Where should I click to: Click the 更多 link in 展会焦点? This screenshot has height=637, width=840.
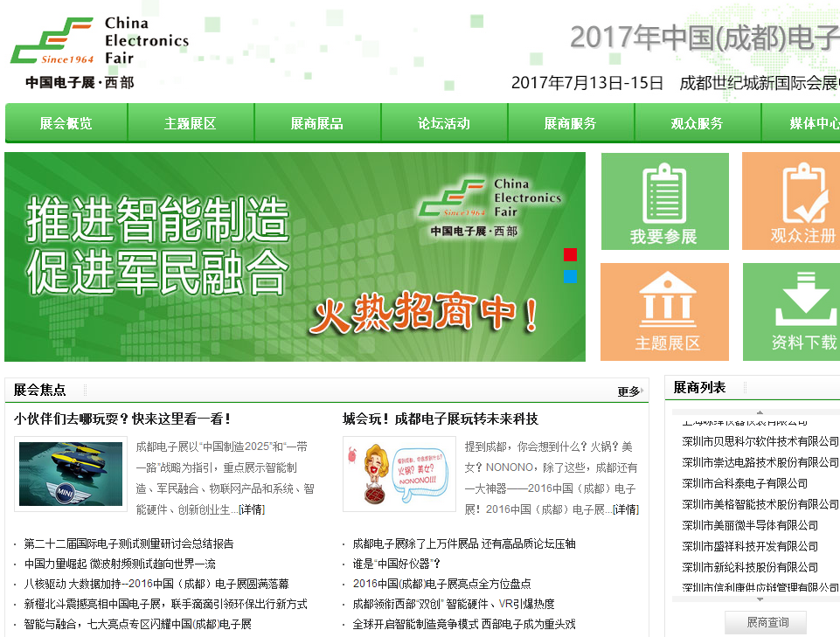point(630,391)
